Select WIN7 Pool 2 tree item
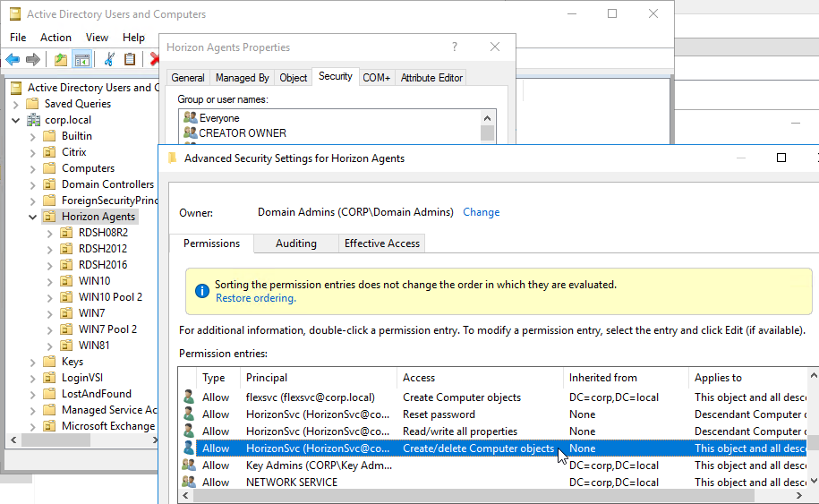819x504 pixels. [107, 329]
